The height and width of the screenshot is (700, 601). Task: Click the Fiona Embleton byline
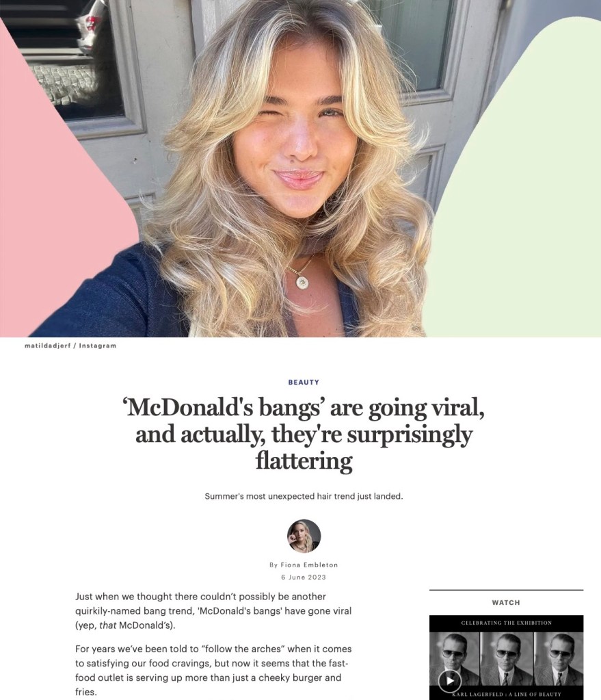(304, 565)
